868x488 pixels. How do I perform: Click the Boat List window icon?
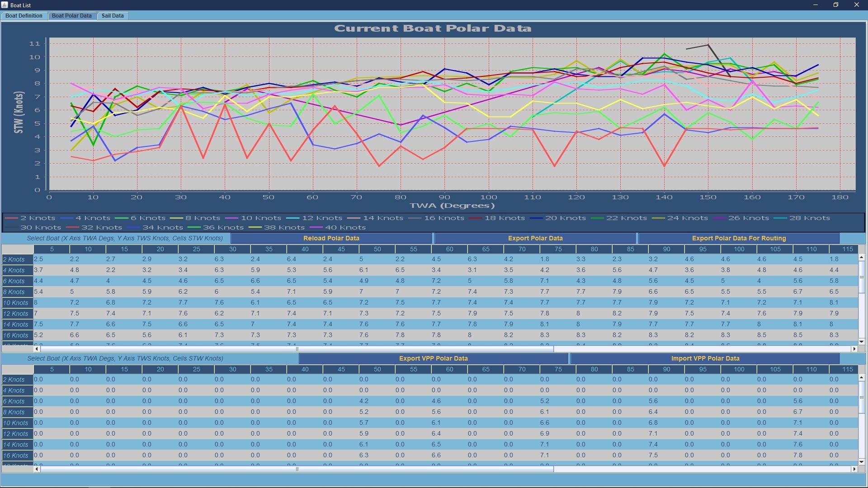tap(5, 5)
